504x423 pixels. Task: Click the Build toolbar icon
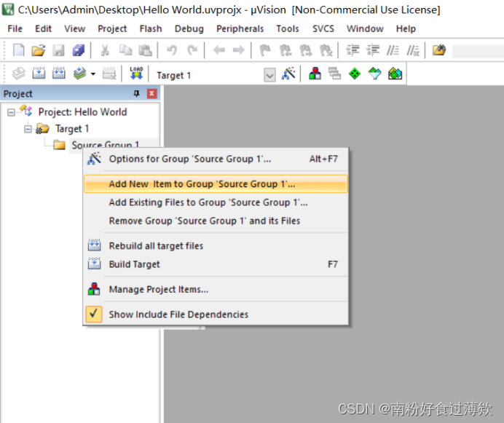39,74
